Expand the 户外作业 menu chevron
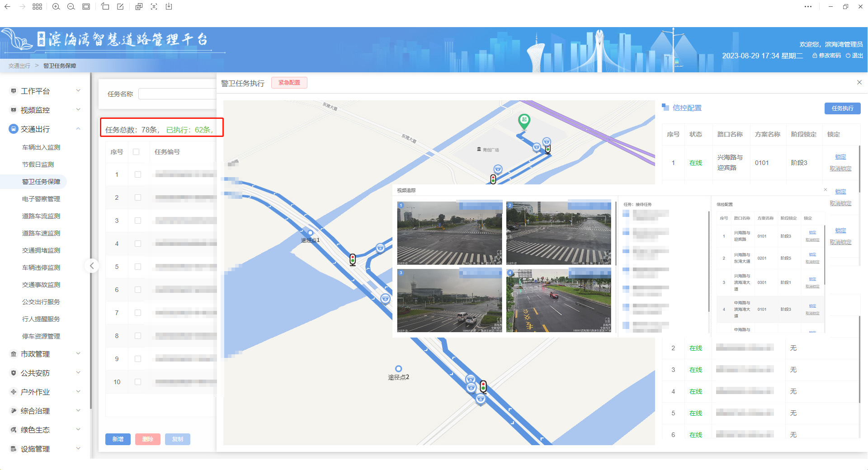The image size is (868, 470). (x=78, y=391)
